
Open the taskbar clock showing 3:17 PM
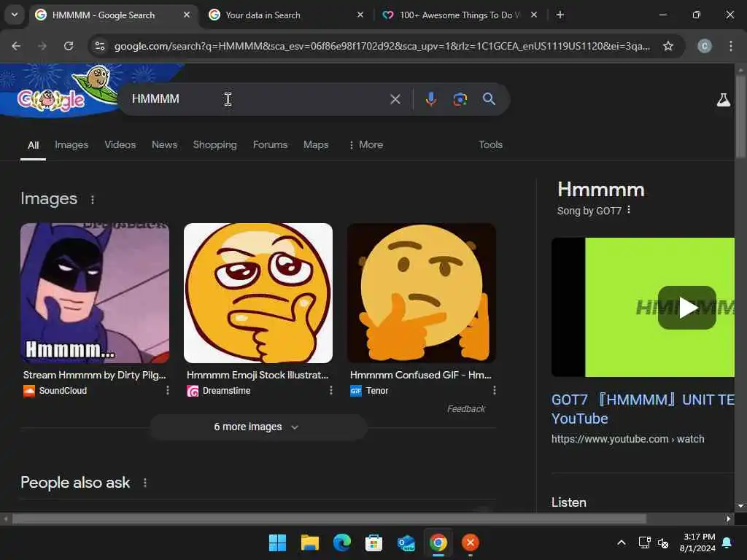tap(697, 542)
